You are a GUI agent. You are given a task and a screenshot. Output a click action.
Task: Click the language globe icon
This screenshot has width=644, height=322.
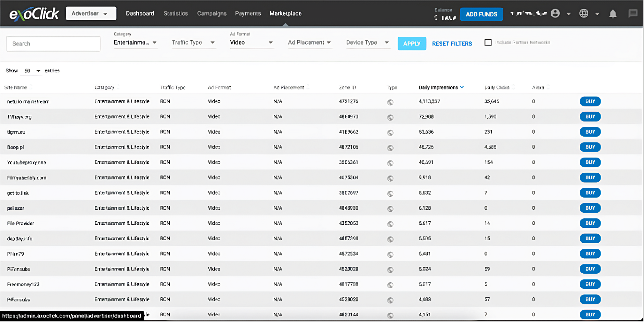point(584,14)
